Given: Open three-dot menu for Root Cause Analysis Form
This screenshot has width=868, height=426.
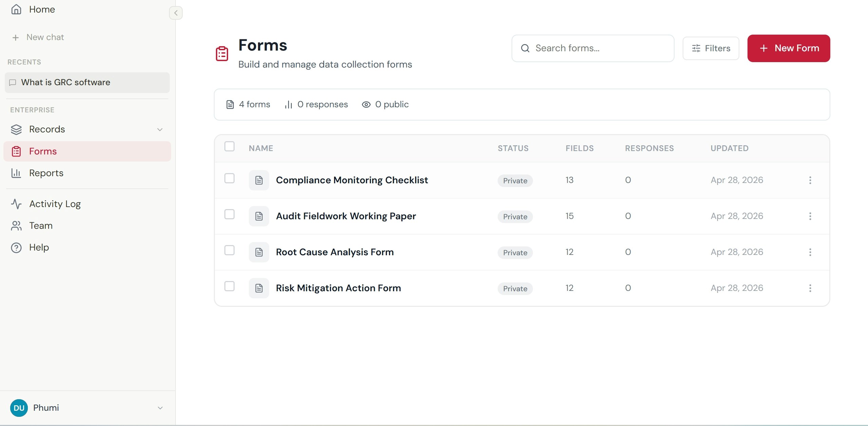Looking at the screenshot, I should [810, 252].
